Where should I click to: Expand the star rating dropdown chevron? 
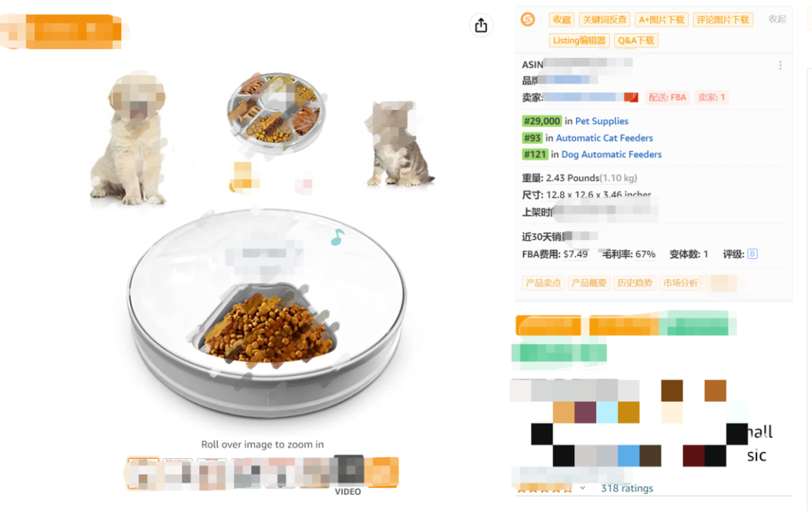[x=583, y=488]
